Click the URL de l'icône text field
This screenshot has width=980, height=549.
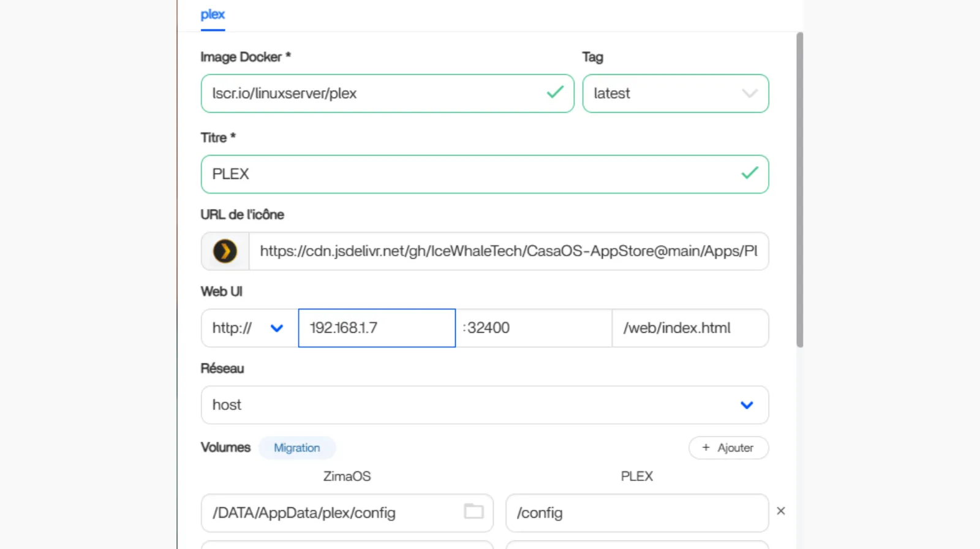click(508, 251)
